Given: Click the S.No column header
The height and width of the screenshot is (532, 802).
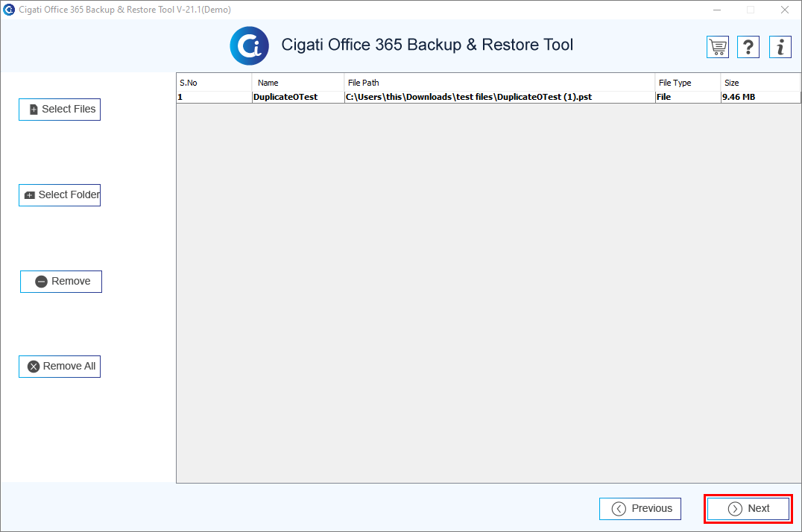Looking at the screenshot, I should coord(215,83).
